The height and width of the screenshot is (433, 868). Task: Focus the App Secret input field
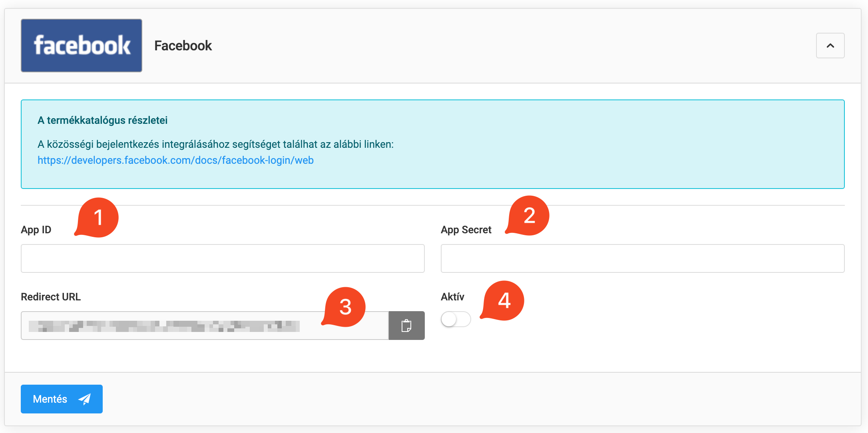(x=642, y=258)
